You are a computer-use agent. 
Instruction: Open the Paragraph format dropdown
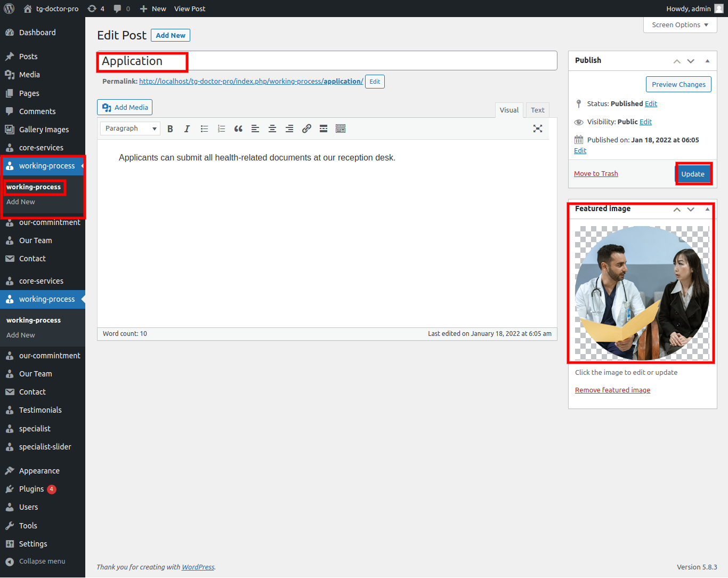[130, 129]
